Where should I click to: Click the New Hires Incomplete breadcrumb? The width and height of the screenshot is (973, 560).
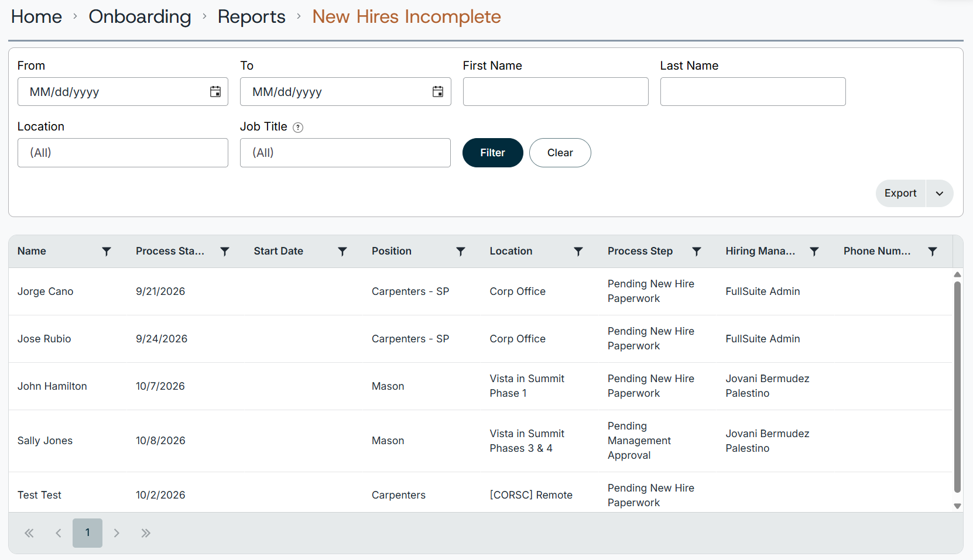point(406,16)
